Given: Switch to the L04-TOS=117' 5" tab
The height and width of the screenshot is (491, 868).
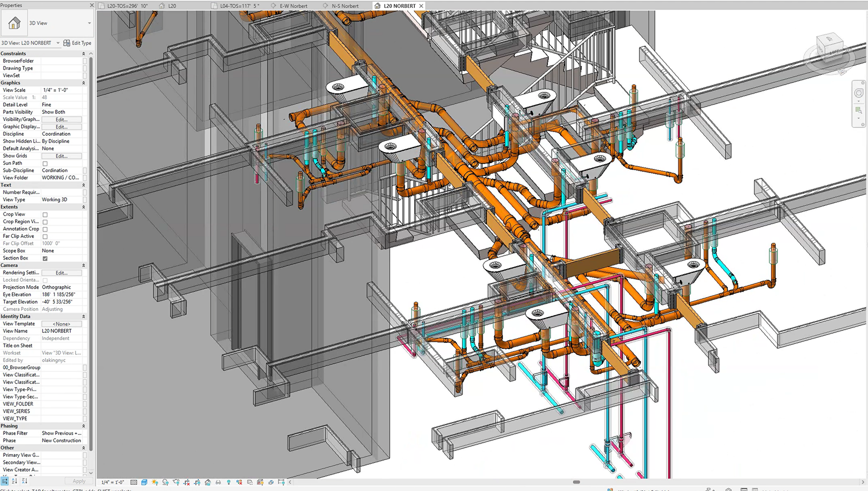Looking at the screenshot, I should click(239, 6).
